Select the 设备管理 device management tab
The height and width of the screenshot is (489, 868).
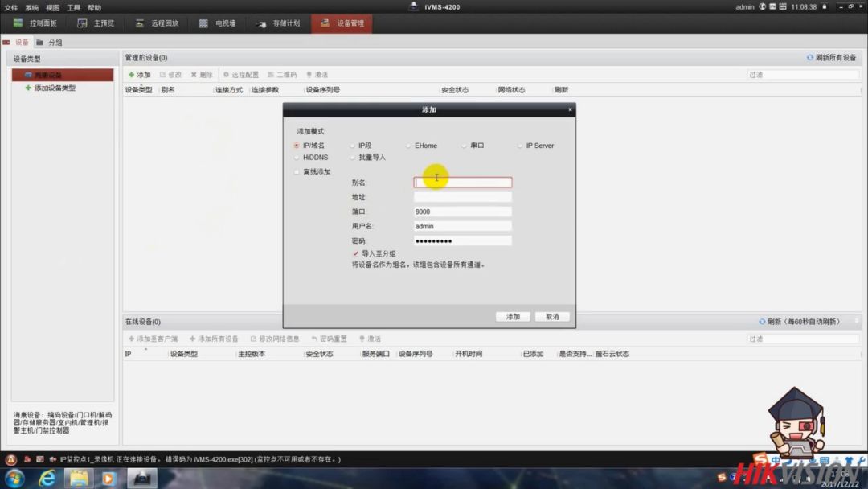(x=342, y=23)
